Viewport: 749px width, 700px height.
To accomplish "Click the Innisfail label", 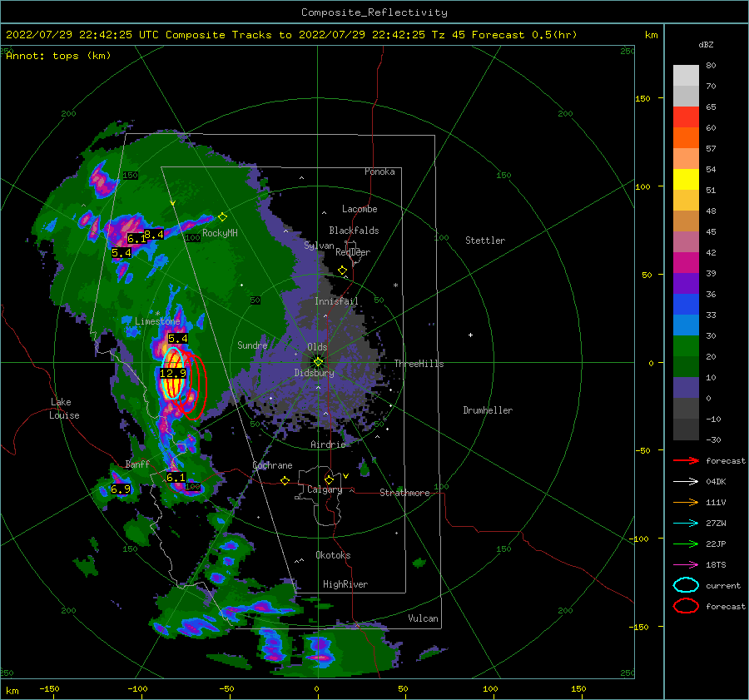I will pos(336,301).
